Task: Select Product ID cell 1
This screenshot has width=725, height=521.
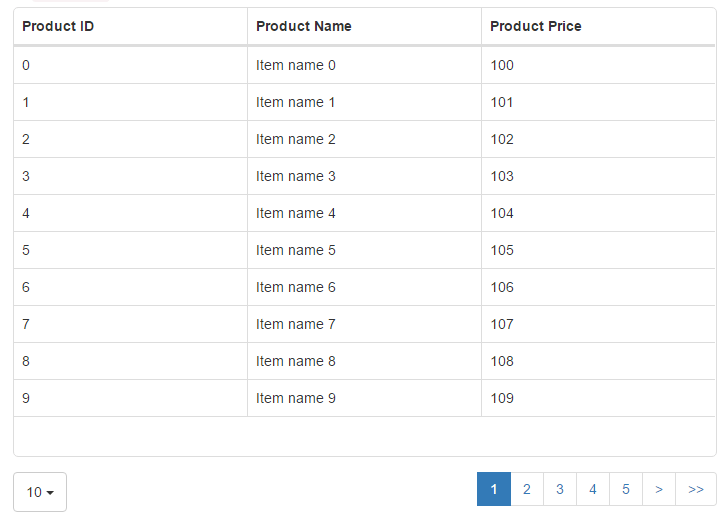Action: (x=130, y=102)
